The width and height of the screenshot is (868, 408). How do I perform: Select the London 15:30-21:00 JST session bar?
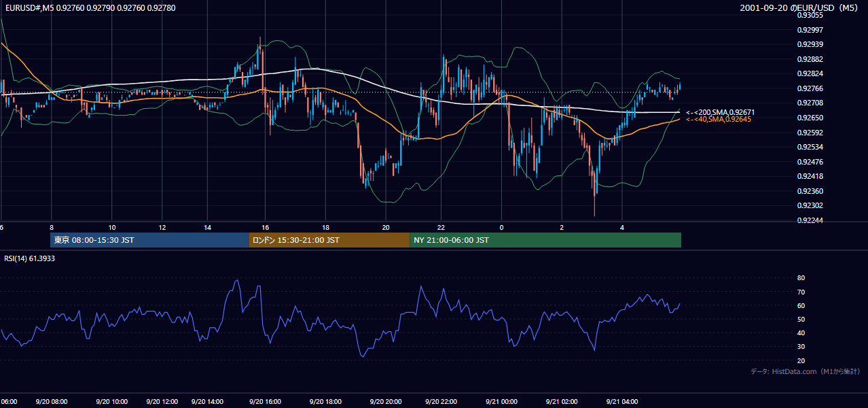point(329,240)
